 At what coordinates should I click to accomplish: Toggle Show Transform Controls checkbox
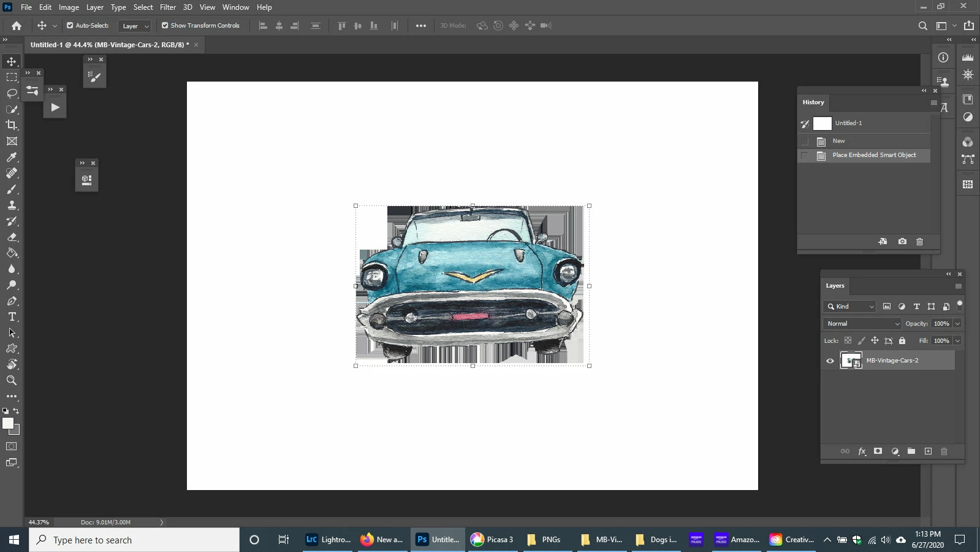pos(165,26)
